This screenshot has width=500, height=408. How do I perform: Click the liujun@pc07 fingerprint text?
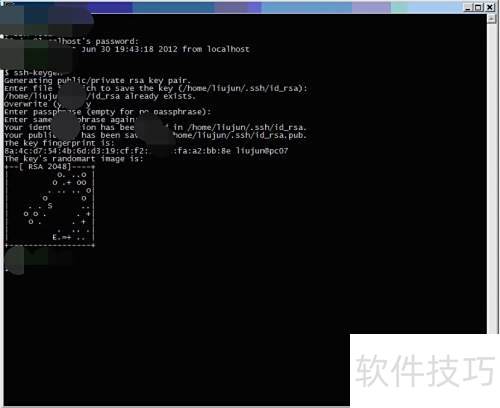point(262,151)
